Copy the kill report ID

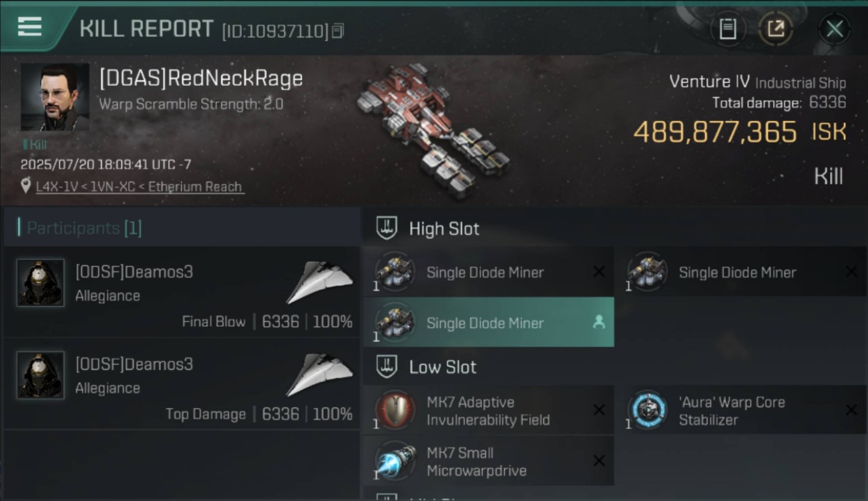click(338, 31)
